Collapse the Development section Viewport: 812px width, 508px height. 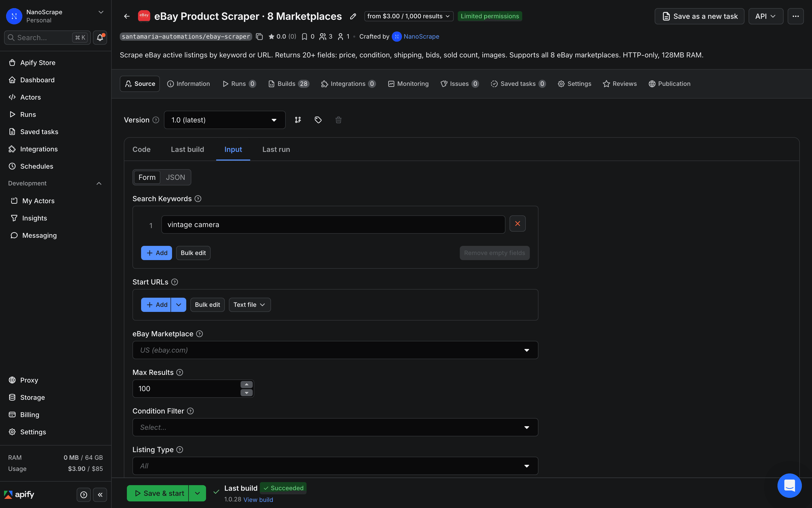pos(99,183)
